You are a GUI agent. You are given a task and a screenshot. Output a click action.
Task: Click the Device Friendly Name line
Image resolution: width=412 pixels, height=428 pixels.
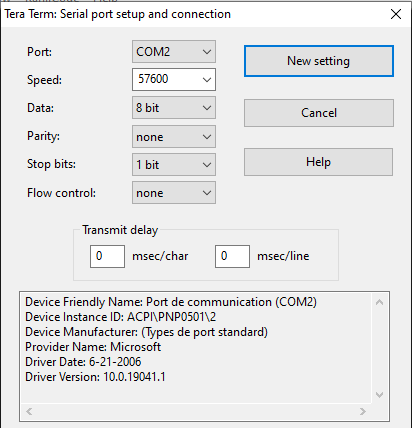(171, 302)
